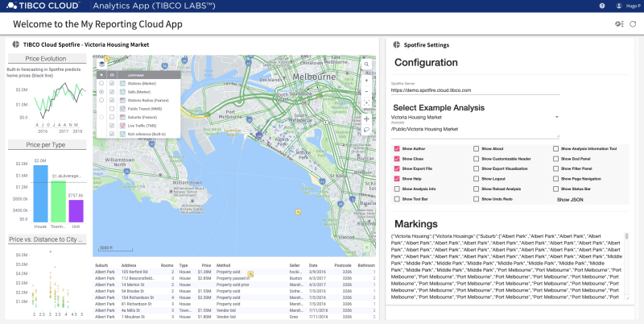Viewport: 644px width, 324px height.
Task: Toggle the map layers stack icon
Action: pos(102,64)
